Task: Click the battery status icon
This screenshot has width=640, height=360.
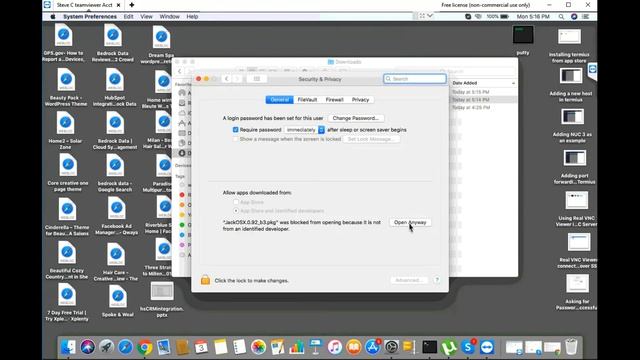Action: tap(504, 17)
